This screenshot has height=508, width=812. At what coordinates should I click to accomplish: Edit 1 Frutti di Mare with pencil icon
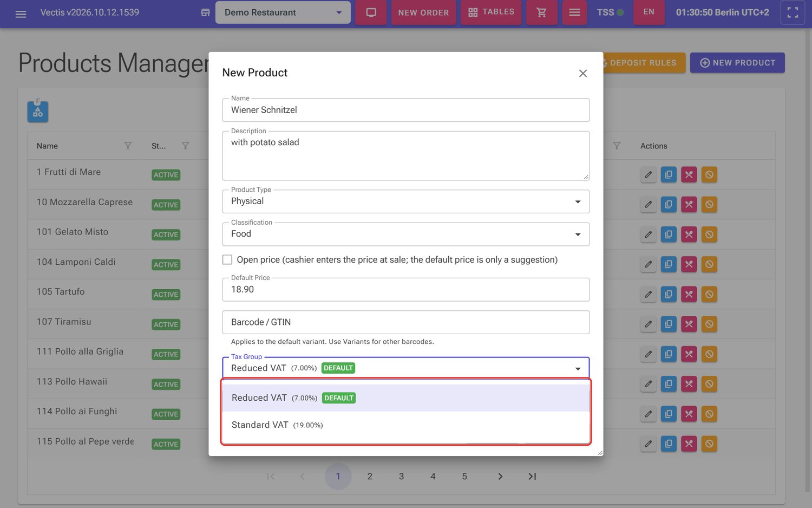click(x=648, y=175)
